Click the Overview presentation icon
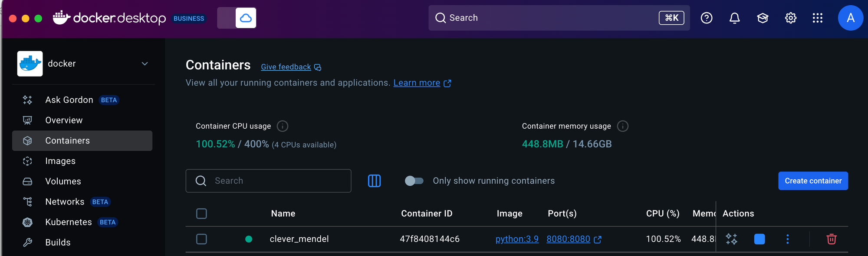 point(27,120)
